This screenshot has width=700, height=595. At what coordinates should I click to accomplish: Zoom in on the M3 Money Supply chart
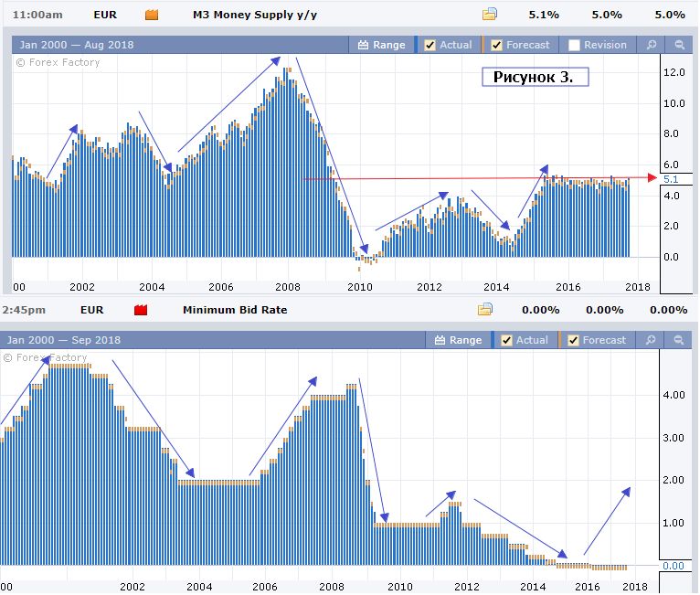pyautogui.click(x=651, y=45)
